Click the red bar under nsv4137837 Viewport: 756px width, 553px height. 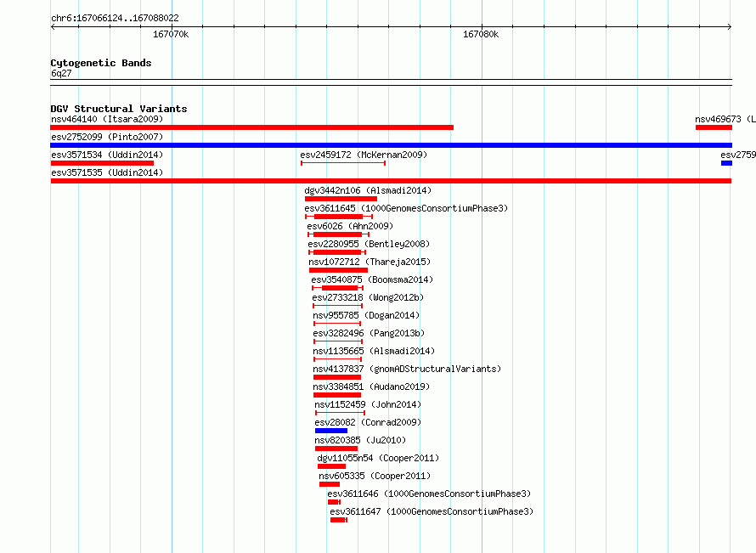(x=337, y=377)
